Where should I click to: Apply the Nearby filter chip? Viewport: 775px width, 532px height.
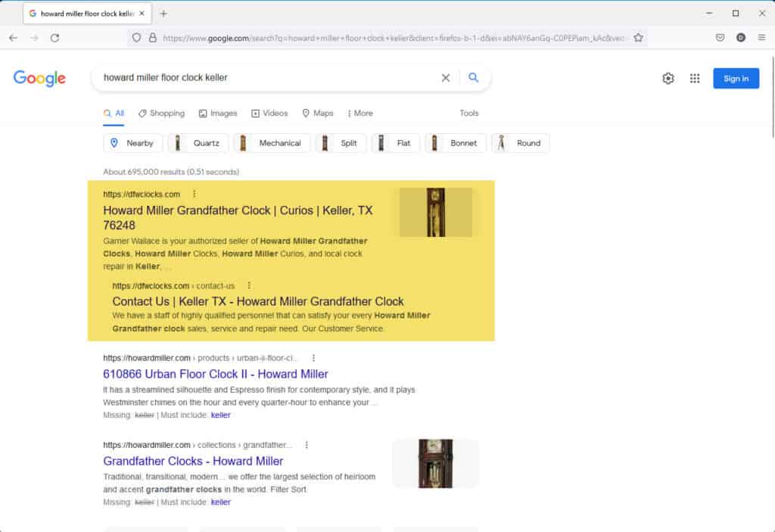pos(132,143)
